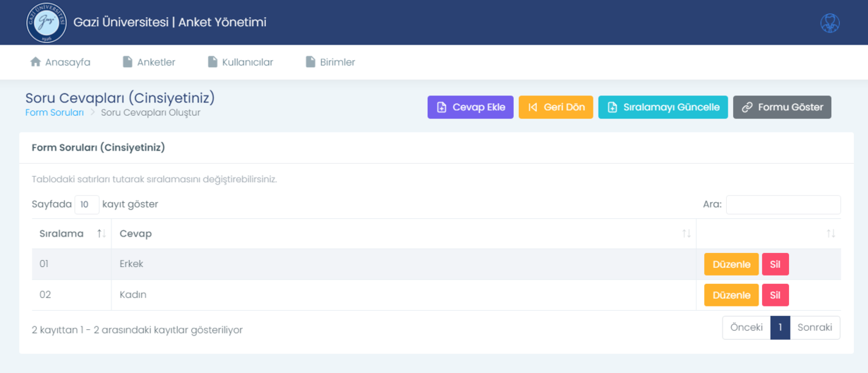Click the Sıralamayı Güncelle button
This screenshot has height=373, width=868.
(663, 107)
